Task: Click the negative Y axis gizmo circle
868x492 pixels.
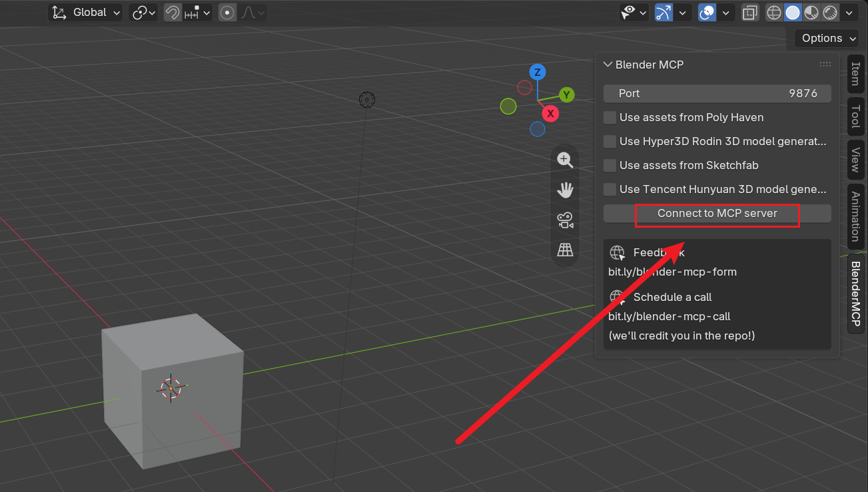Action: click(508, 106)
